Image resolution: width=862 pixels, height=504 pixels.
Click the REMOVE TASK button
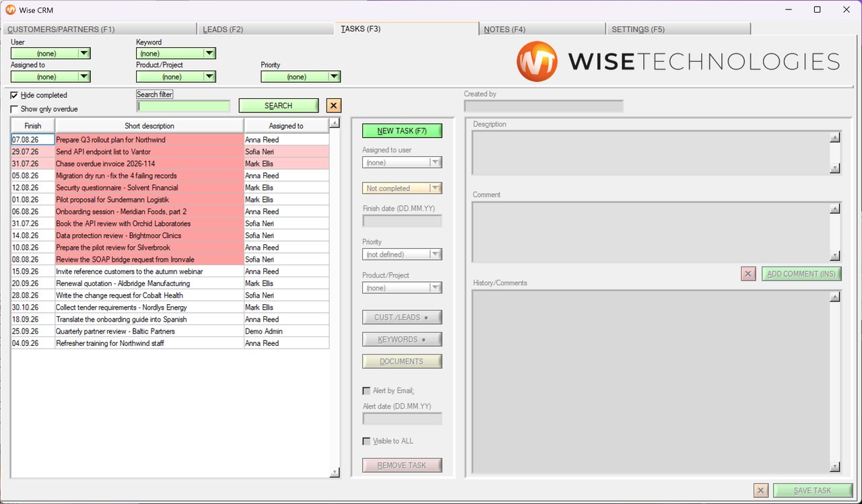tap(402, 466)
